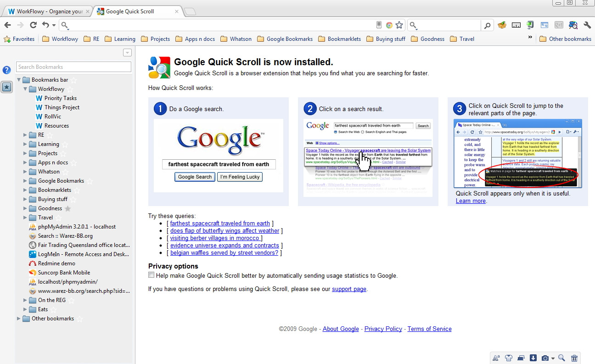Expand the Projects folder in sidebar tree
The width and height of the screenshot is (595, 364).
25,153
